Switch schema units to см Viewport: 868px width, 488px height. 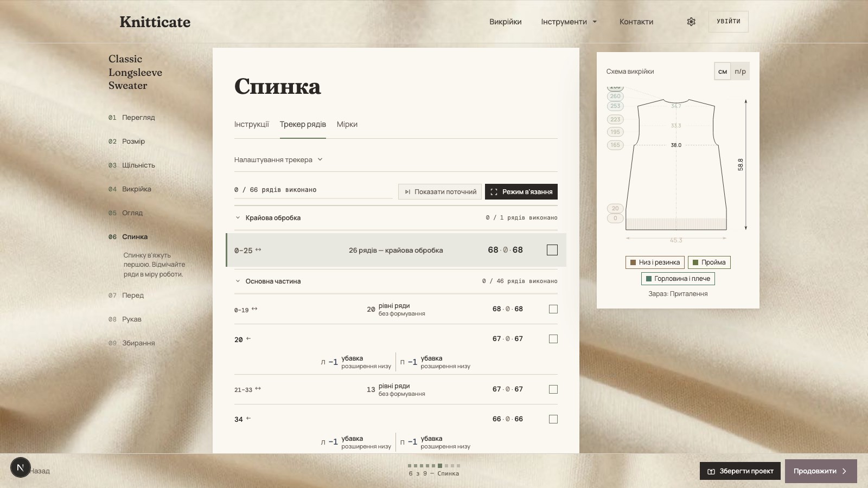pos(723,71)
